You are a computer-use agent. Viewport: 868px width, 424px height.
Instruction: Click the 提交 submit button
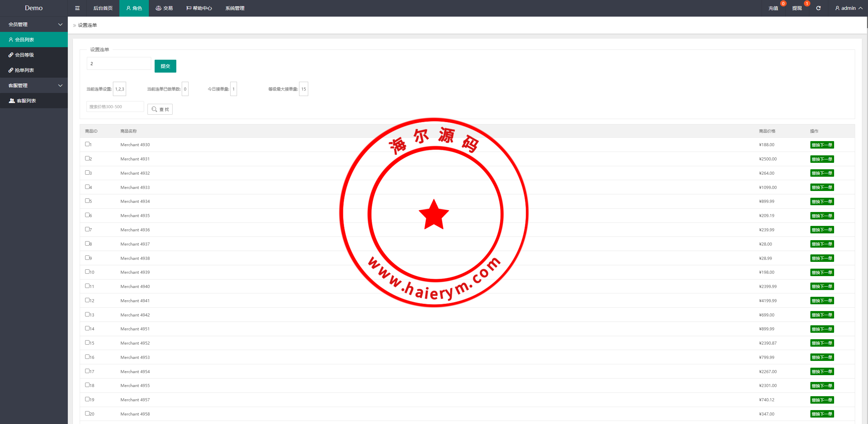(165, 66)
